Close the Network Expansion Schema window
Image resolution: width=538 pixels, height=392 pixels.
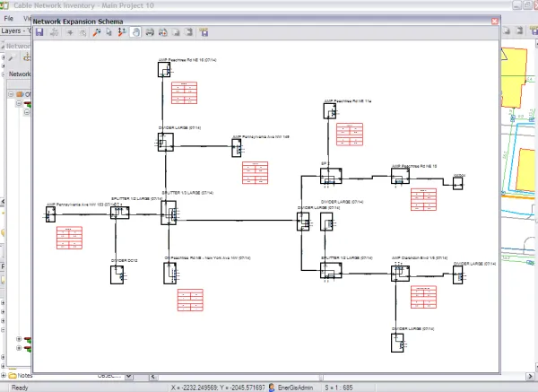pos(494,20)
